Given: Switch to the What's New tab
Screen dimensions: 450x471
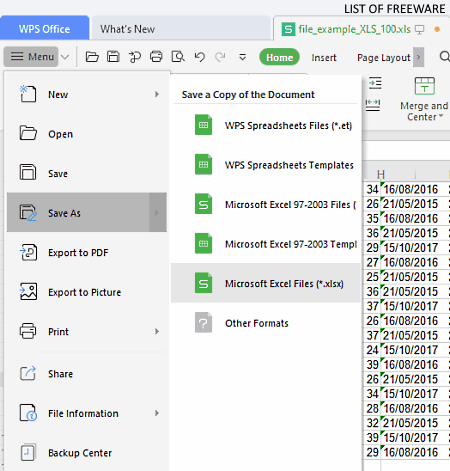Looking at the screenshot, I should point(181,29).
